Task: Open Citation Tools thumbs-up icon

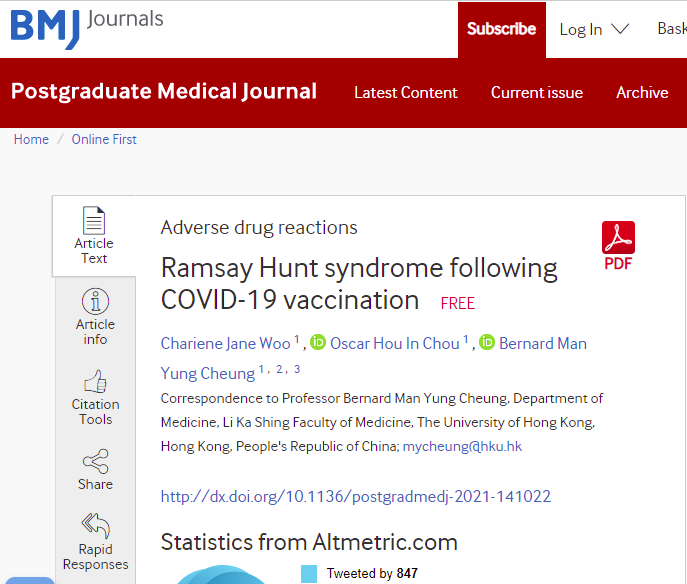Action: (95, 381)
